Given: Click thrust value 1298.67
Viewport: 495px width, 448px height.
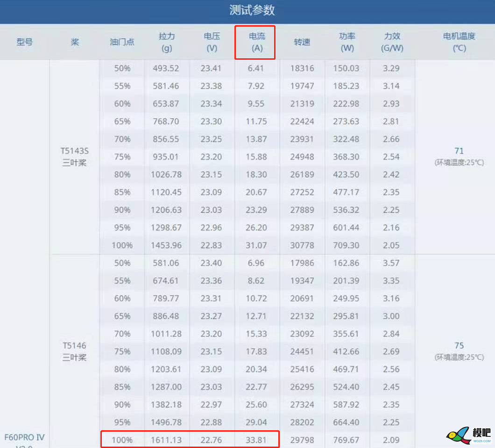Looking at the screenshot, I should (166, 227).
